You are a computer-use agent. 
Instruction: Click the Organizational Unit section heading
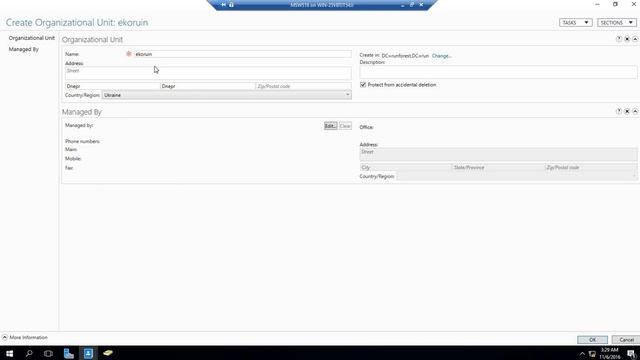tap(92, 40)
